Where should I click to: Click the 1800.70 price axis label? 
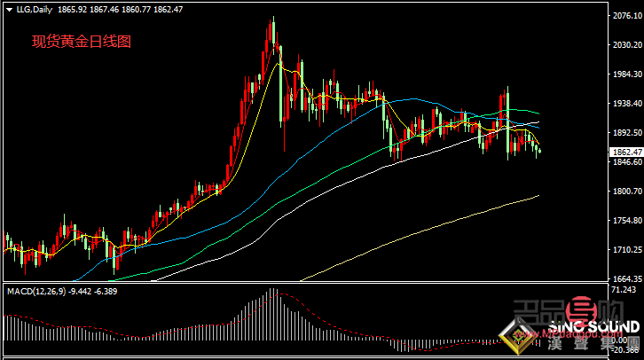pos(627,192)
